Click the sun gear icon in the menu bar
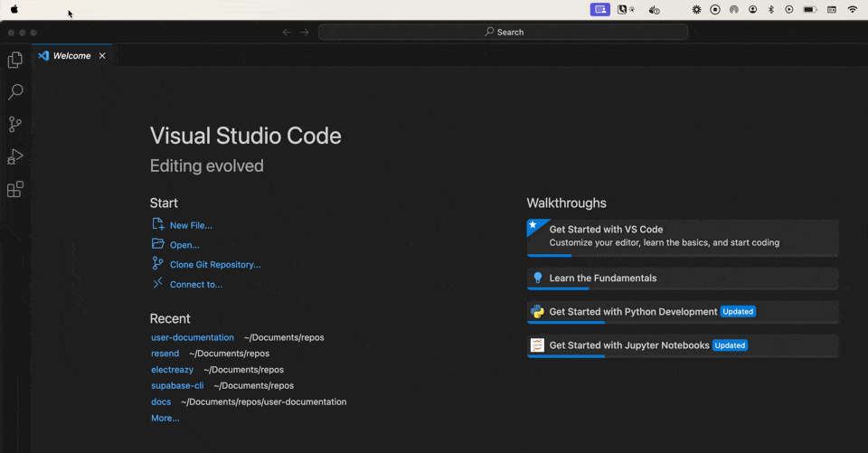The image size is (868, 453). coord(696,9)
